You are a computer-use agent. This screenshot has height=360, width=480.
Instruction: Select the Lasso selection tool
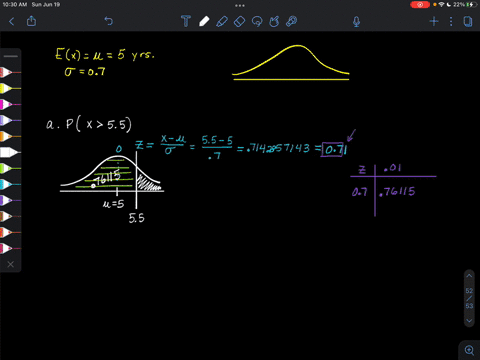click(257, 21)
